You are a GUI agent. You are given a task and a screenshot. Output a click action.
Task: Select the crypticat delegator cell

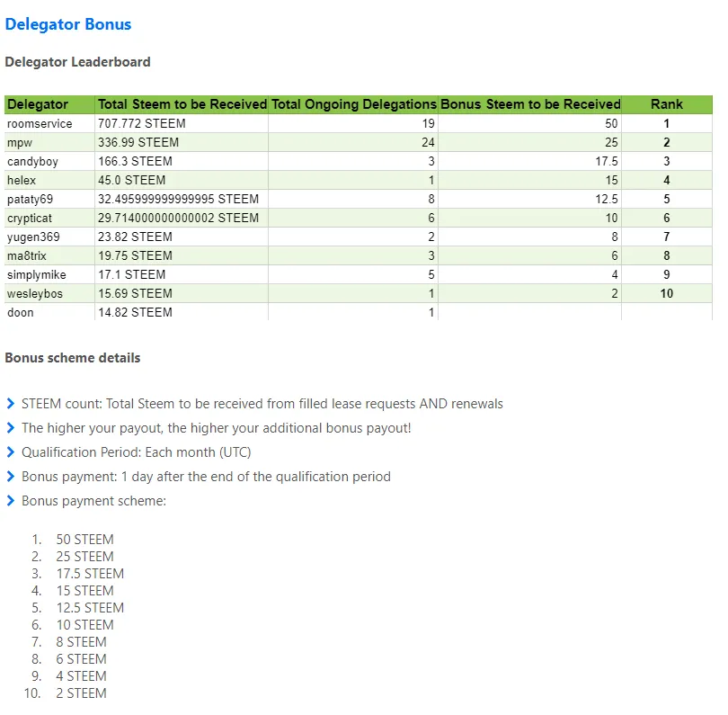(x=49, y=218)
